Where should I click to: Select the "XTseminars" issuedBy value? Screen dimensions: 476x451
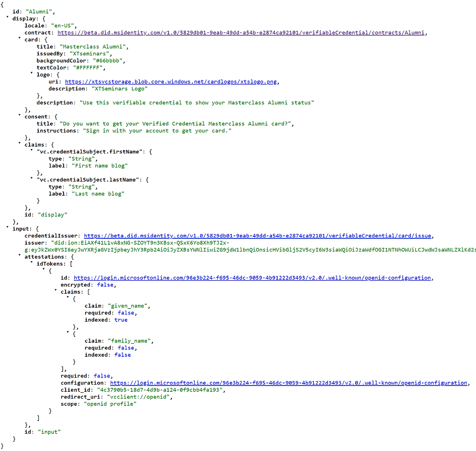click(89, 54)
